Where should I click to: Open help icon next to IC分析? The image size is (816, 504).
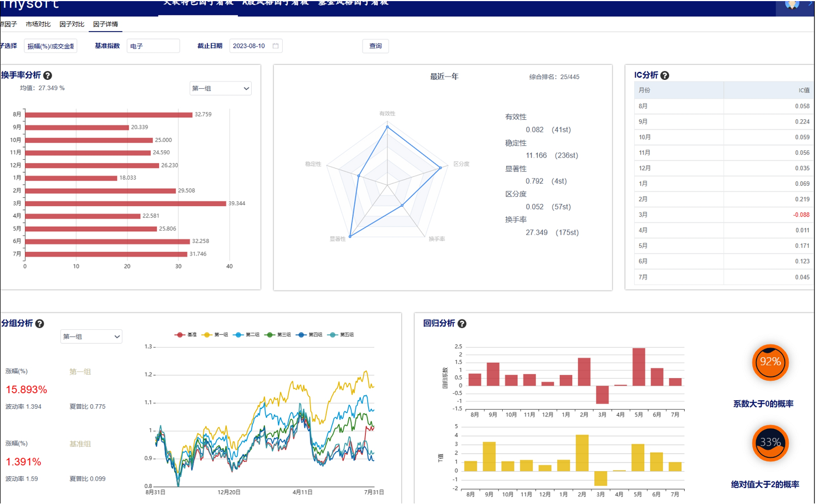[665, 75]
